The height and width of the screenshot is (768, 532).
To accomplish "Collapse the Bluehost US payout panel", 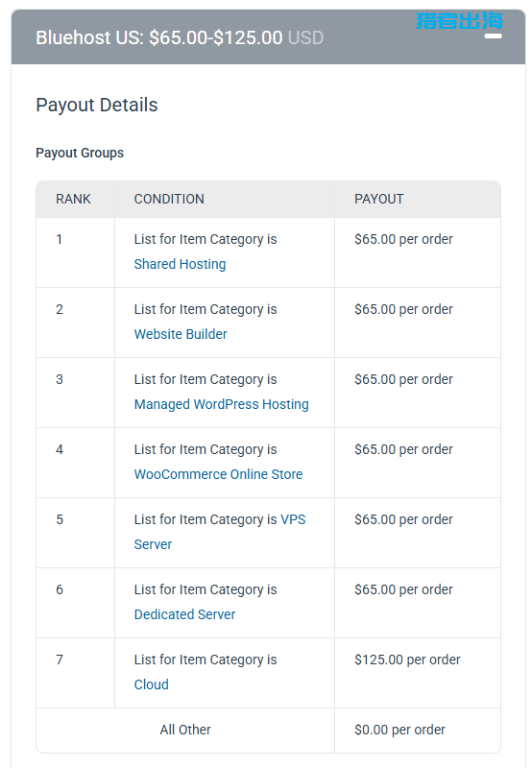I will point(493,36).
